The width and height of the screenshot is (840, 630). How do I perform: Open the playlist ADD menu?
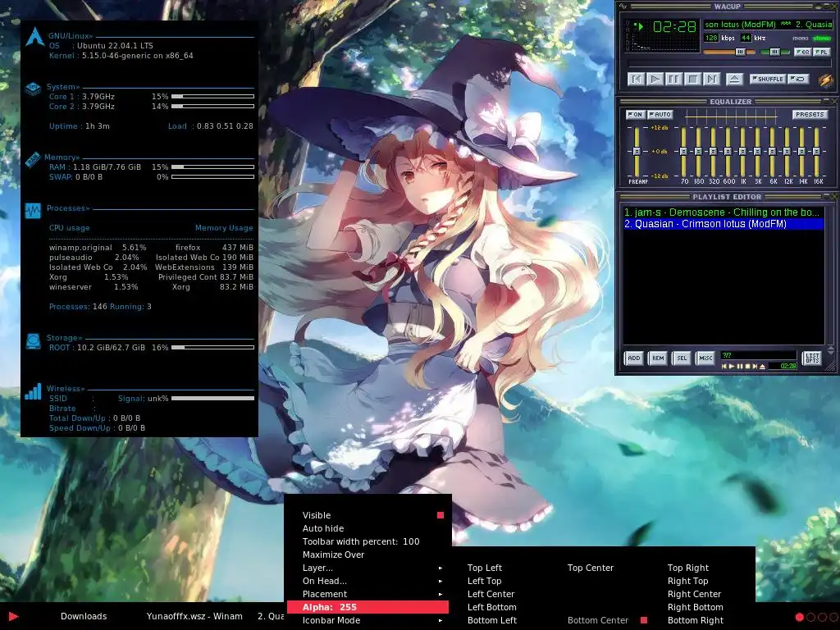point(634,358)
